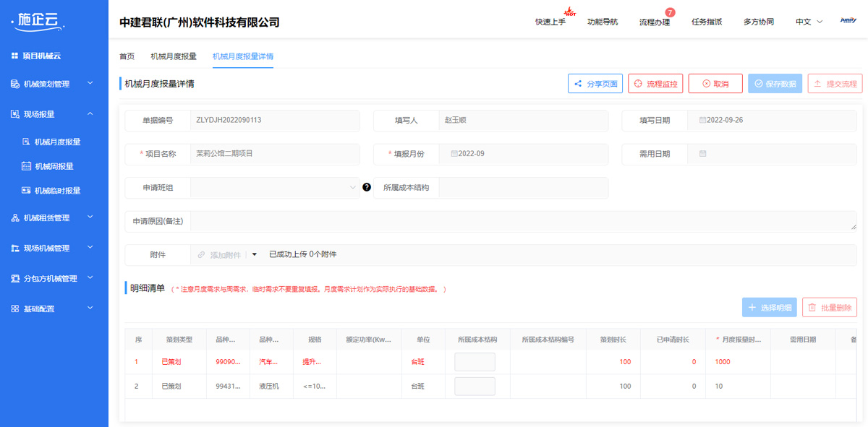Click the calendar icon in 需用日期
Screen dimensions: 868x427
[702, 153]
